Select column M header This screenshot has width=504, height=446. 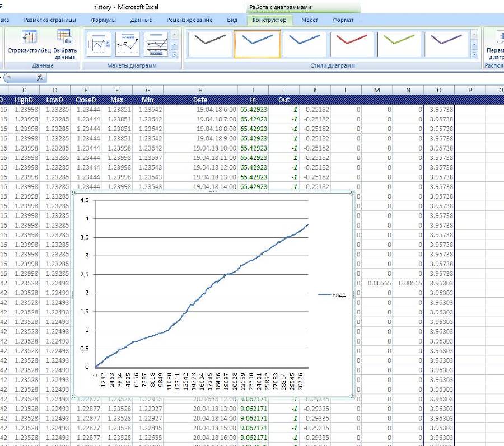[x=377, y=90]
